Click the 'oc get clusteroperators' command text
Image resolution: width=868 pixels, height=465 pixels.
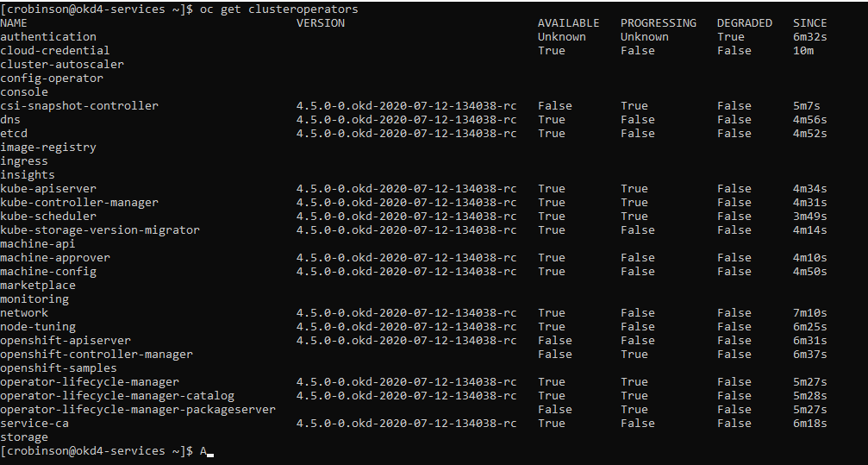point(279,9)
